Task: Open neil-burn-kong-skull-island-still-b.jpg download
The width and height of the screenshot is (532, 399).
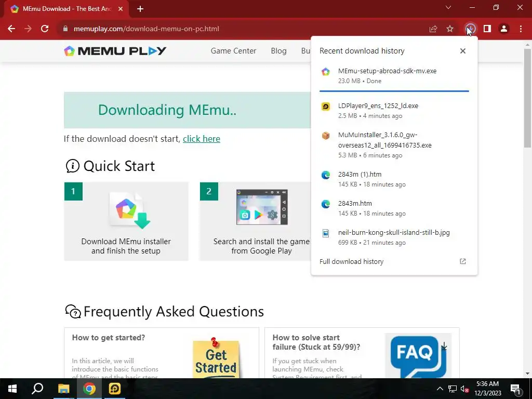Action: pos(394,237)
